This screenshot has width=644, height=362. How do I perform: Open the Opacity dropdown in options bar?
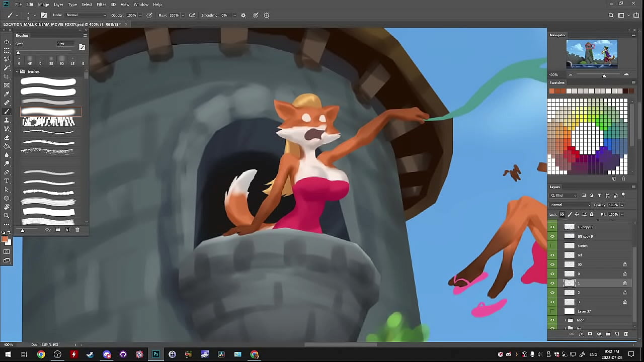point(140,15)
